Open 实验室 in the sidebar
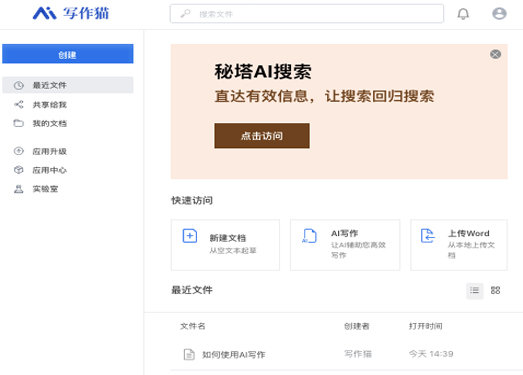 point(68,189)
